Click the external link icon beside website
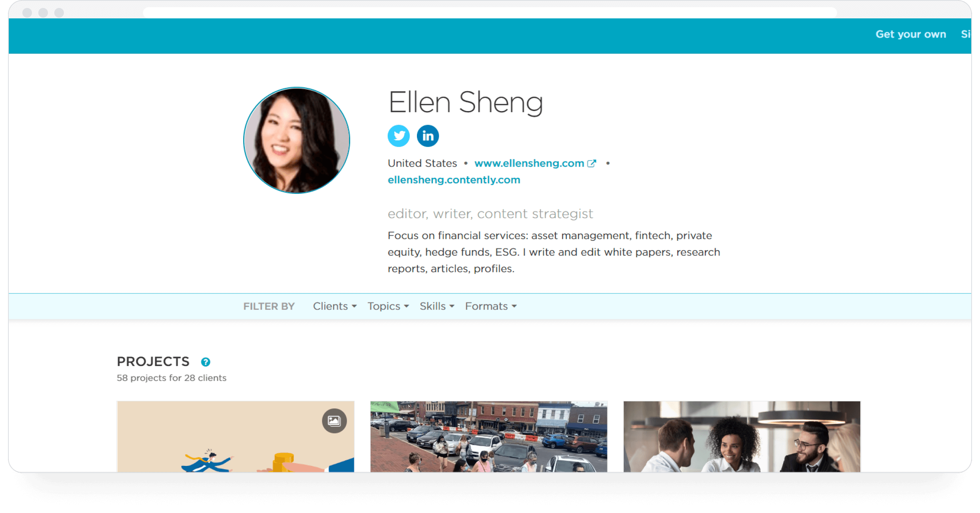The height and width of the screenshot is (513, 980). [x=592, y=163]
